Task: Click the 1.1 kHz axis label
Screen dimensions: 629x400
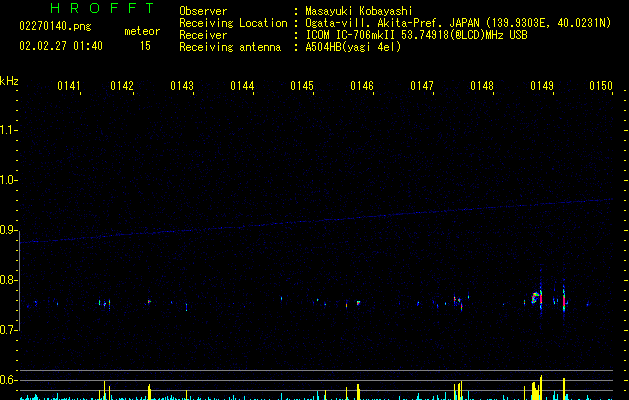Action: (x=8, y=130)
